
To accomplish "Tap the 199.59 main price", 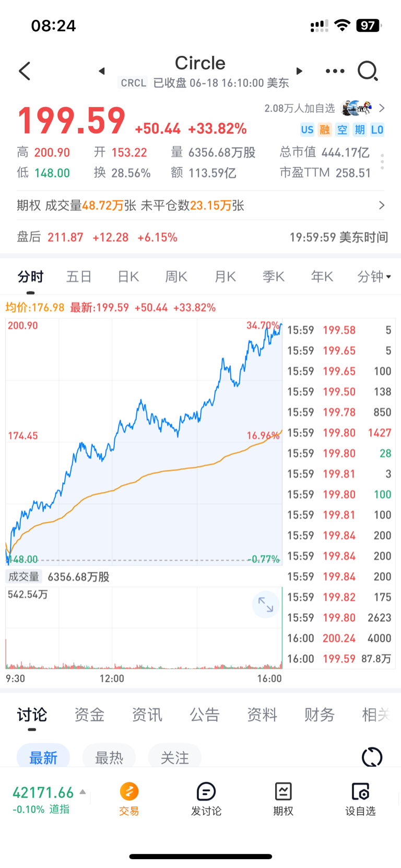I will (72, 120).
